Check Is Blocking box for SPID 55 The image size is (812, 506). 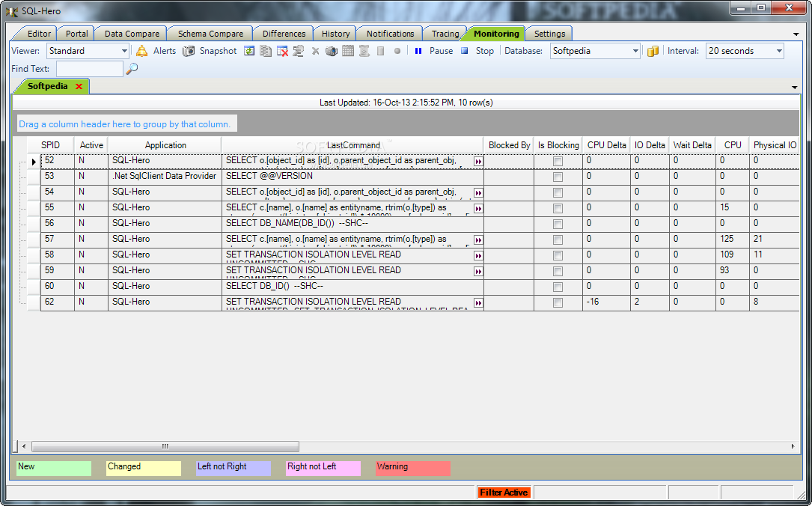click(558, 208)
